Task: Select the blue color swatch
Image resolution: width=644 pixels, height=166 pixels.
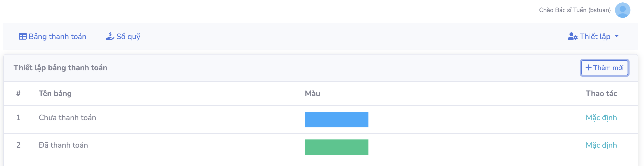Action: (x=336, y=120)
